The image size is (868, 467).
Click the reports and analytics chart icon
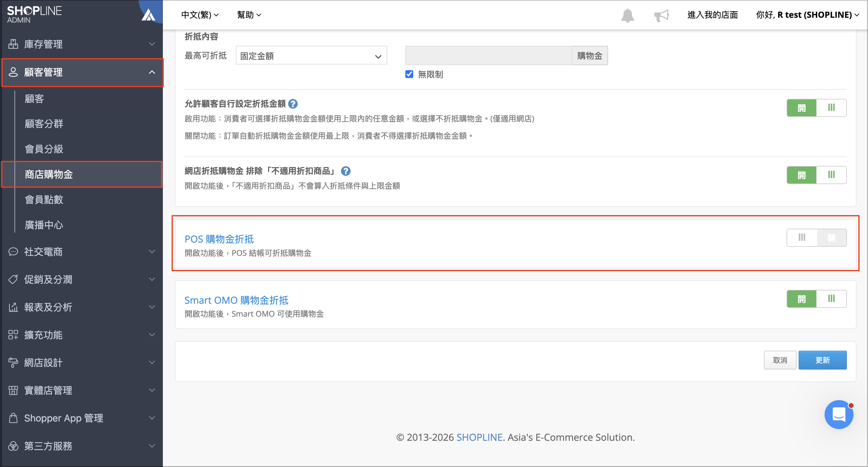13,307
